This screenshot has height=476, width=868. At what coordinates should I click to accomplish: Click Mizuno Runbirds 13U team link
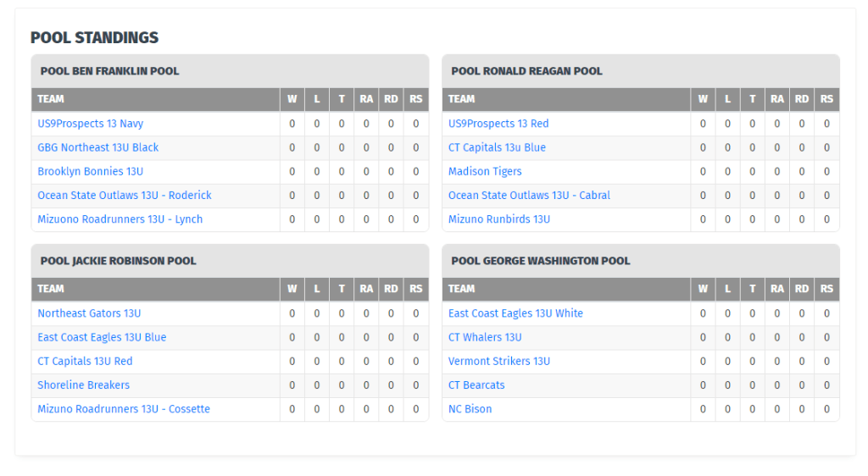point(499,219)
